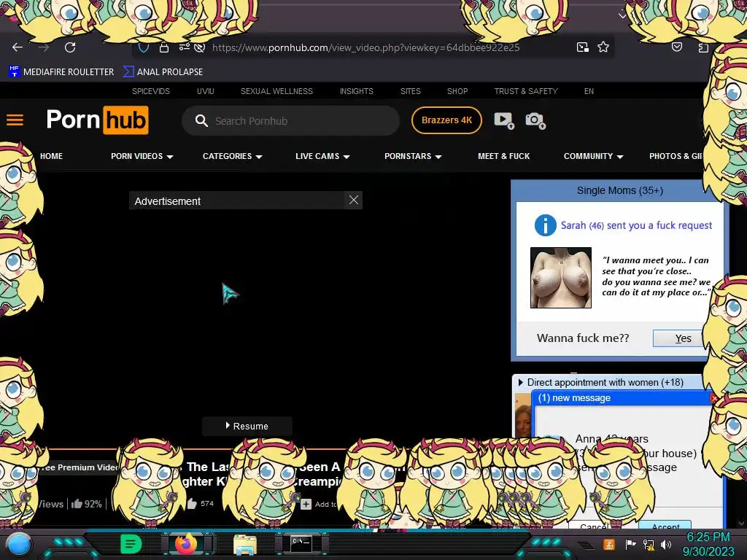
Task: Open the Action Center flag icon
Action: [x=630, y=544]
